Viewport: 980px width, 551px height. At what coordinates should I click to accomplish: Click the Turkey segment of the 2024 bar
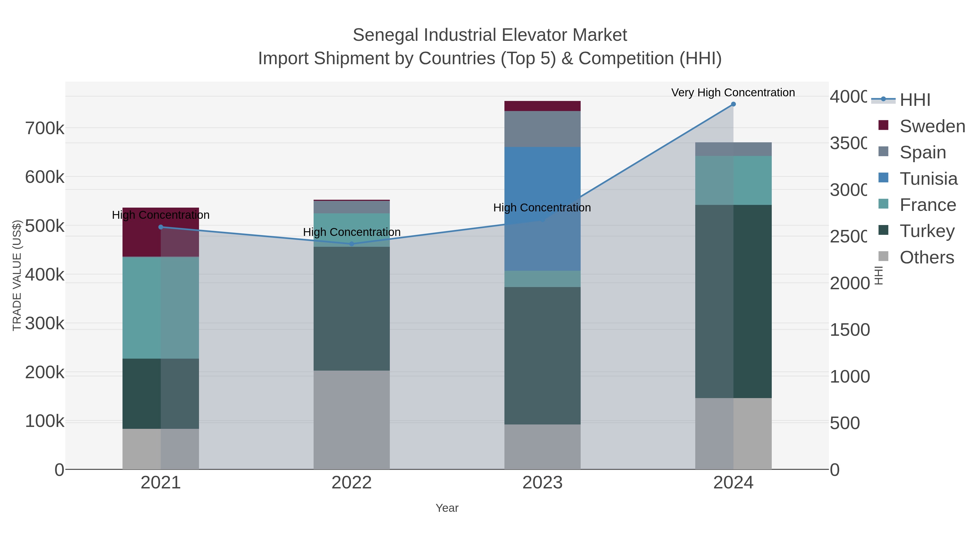[x=733, y=301]
